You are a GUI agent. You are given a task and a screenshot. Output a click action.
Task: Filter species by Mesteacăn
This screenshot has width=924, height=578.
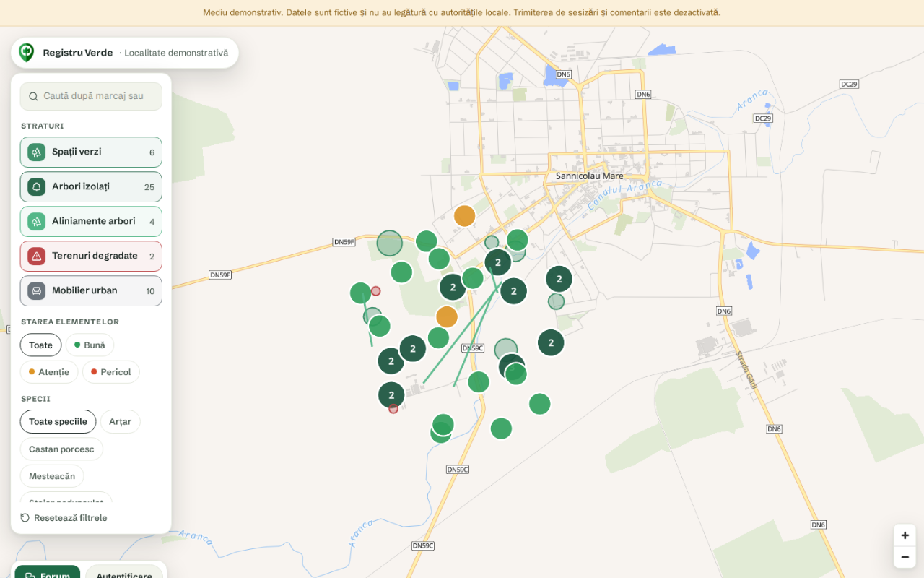[52, 477]
